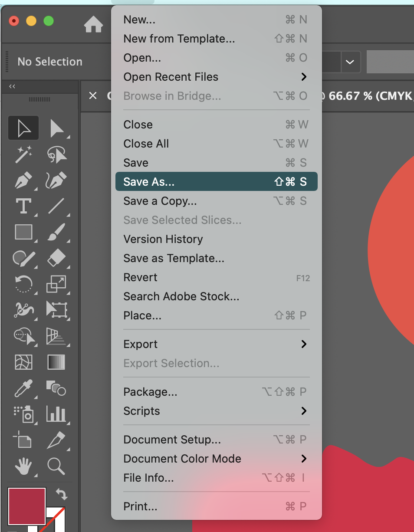414x532 pixels.
Task: Select the Type tool
Action: (23, 206)
